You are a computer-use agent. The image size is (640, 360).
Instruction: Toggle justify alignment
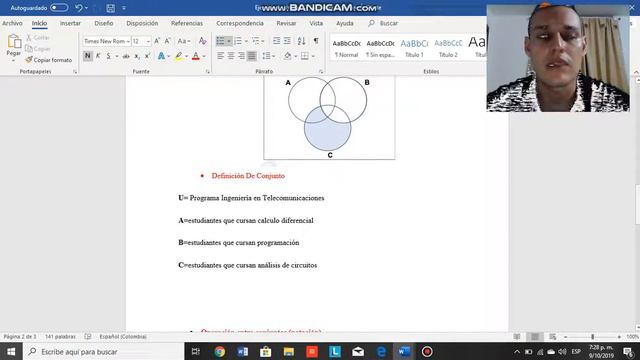click(x=252, y=56)
